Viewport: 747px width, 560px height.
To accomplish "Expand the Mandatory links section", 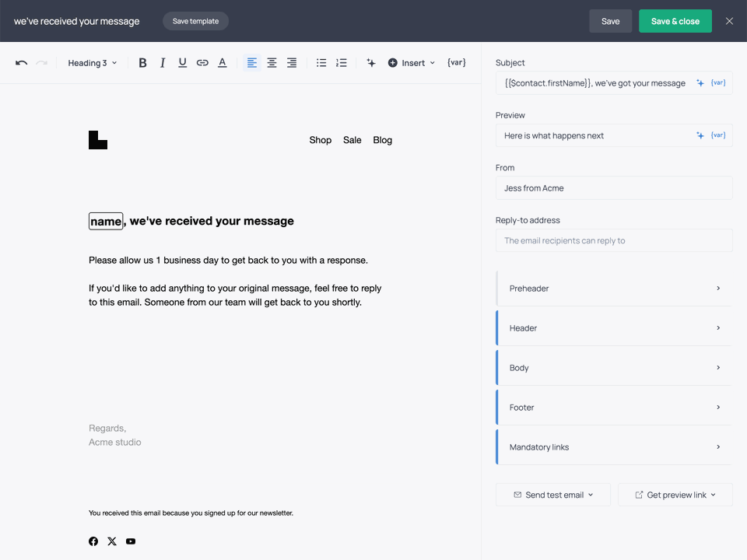I will pyautogui.click(x=613, y=446).
